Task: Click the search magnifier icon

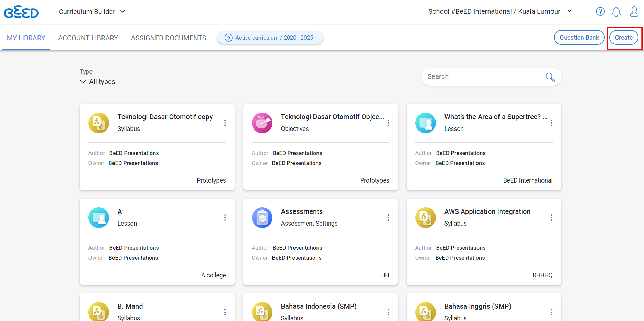Action: point(550,77)
